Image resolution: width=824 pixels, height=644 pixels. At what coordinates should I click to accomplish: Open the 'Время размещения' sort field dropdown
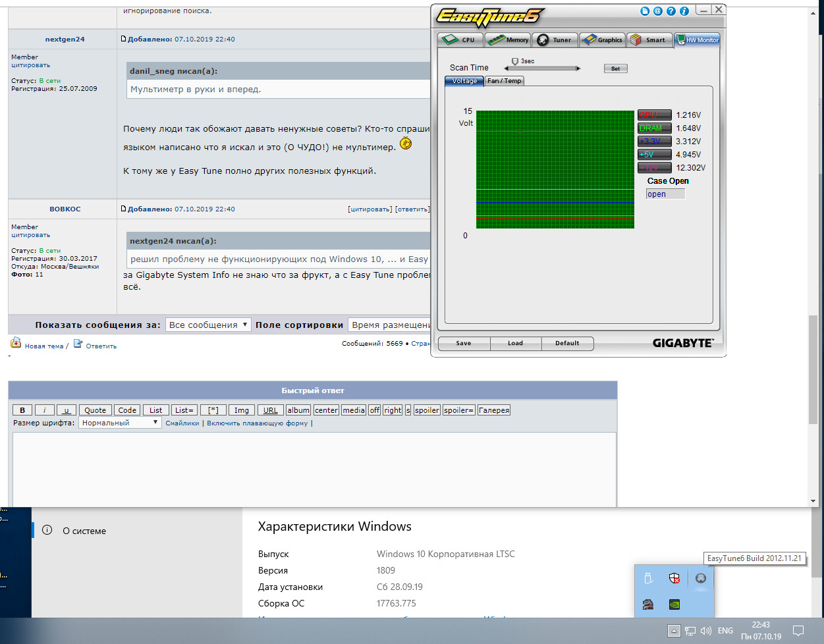pyautogui.click(x=389, y=325)
